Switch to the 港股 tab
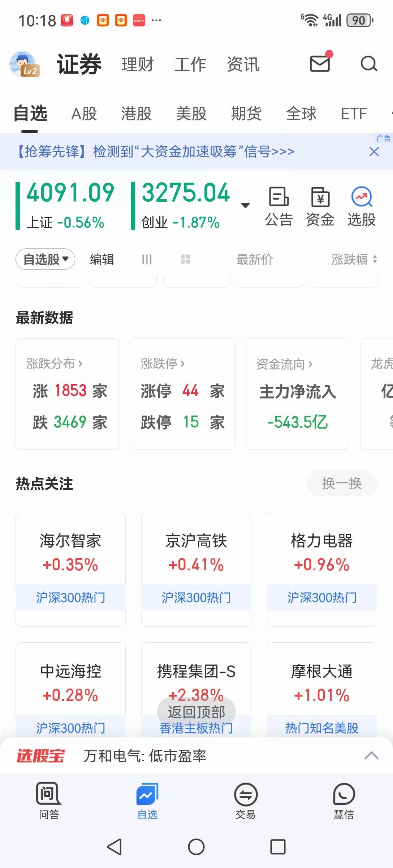This screenshot has height=868, width=393. [x=136, y=114]
